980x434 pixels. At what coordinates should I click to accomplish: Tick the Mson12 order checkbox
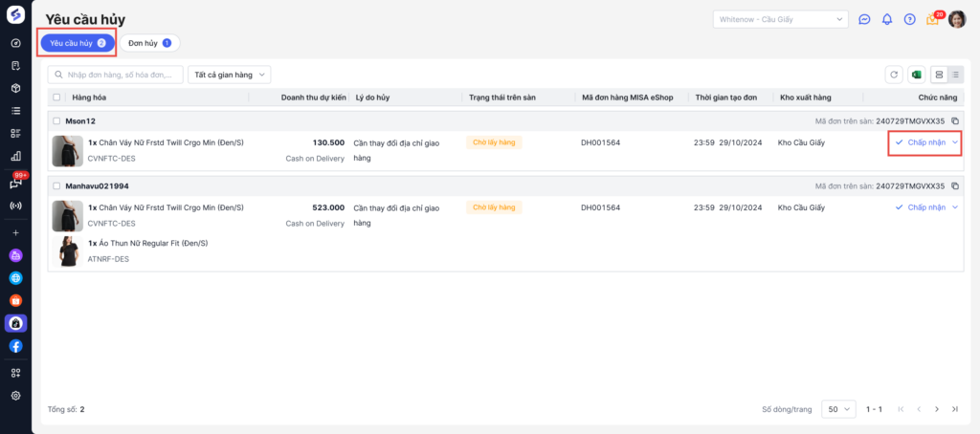pos(56,121)
